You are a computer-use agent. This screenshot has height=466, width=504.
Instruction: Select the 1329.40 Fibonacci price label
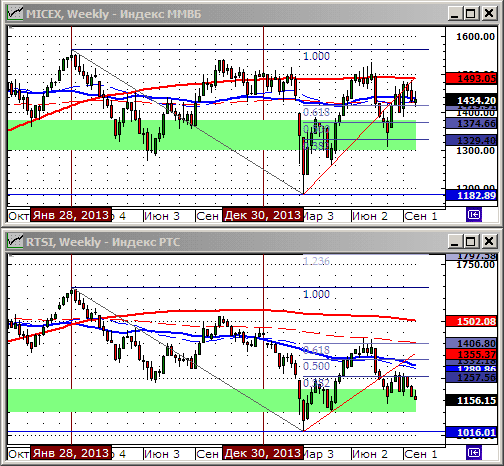[471, 140]
